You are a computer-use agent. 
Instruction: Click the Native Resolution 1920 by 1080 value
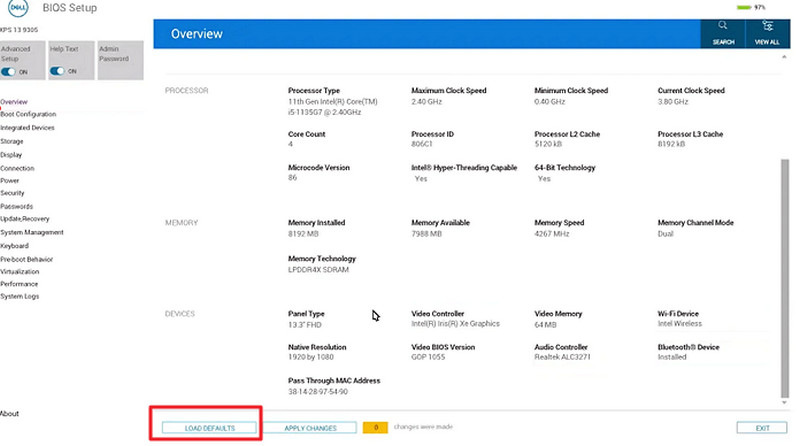[x=311, y=357]
